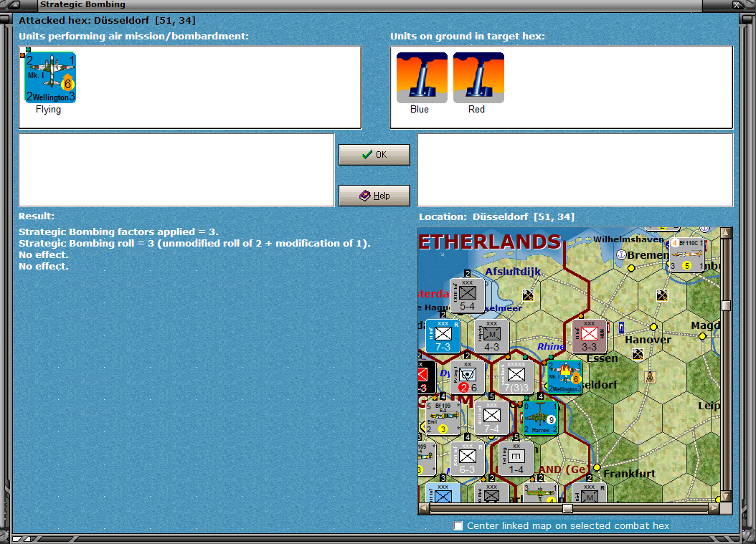Viewport: 756px width, 544px height.
Task: Select the 5-4 infantry corps counter
Action: (467, 295)
